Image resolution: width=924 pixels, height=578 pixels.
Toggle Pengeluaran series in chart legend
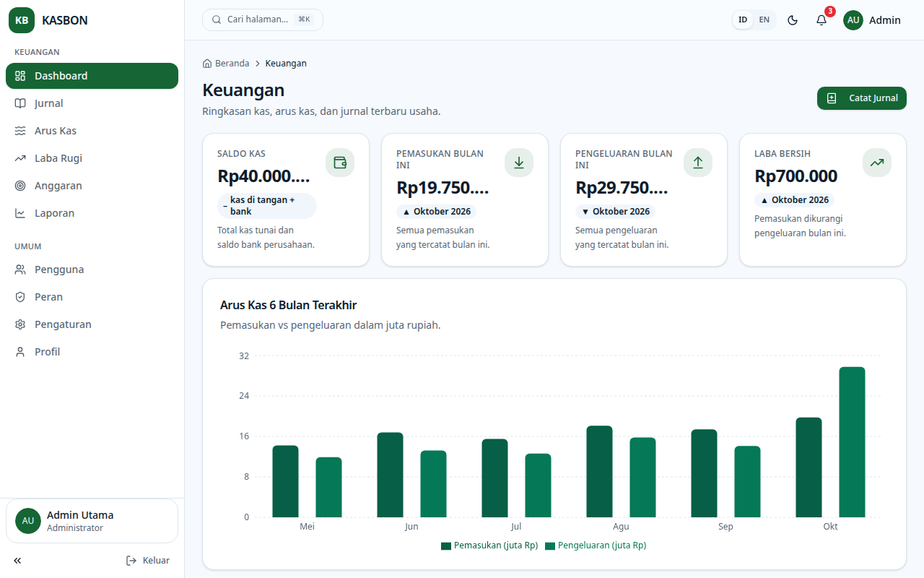pos(596,545)
